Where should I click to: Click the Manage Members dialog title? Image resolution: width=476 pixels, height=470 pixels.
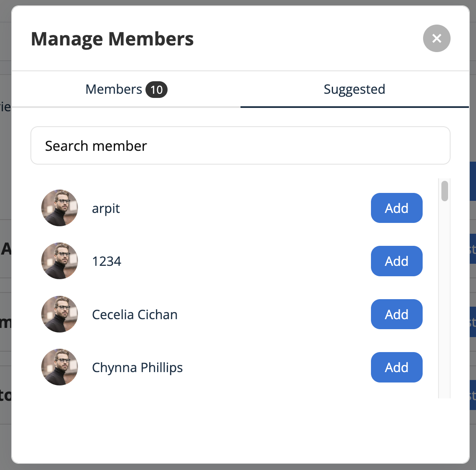point(112,39)
